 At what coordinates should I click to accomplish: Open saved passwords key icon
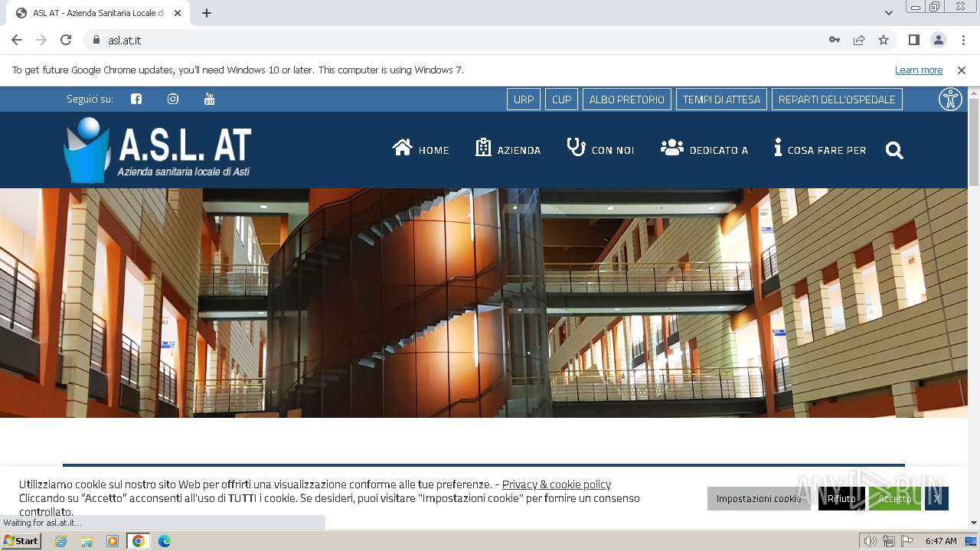(x=835, y=41)
